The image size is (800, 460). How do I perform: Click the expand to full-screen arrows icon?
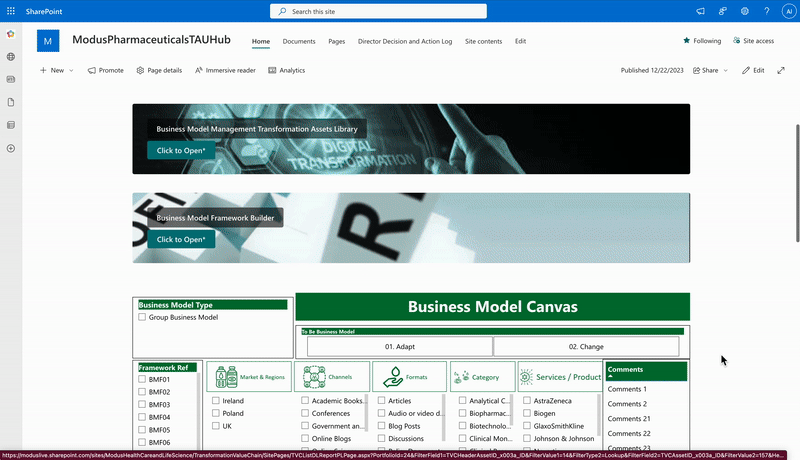[x=781, y=70]
